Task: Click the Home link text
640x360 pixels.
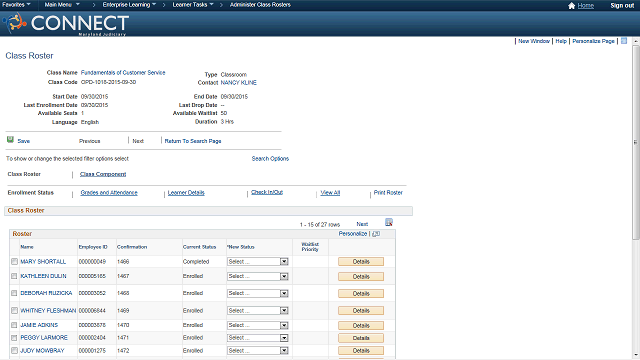Action: point(586,5)
